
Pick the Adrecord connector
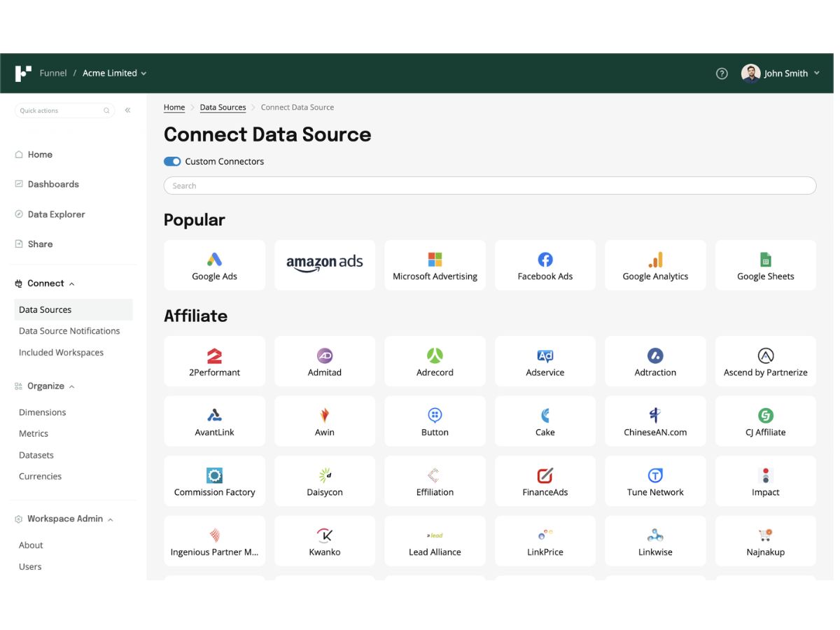(435, 361)
